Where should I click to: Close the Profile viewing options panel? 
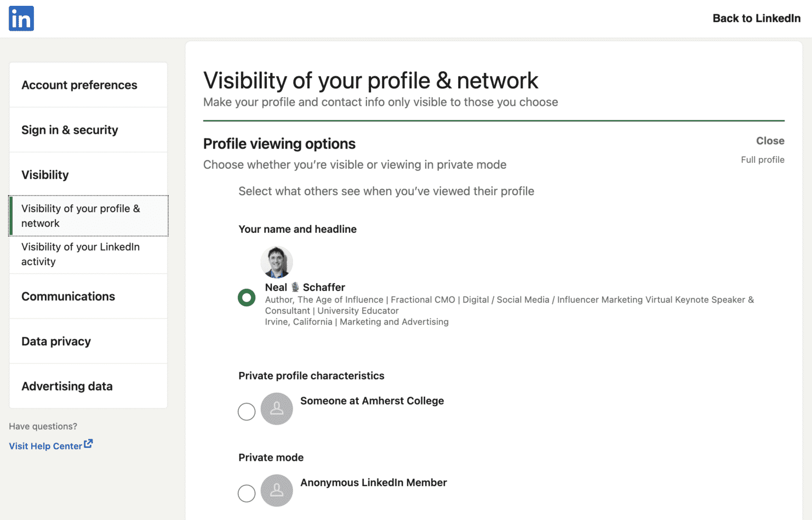pos(770,141)
